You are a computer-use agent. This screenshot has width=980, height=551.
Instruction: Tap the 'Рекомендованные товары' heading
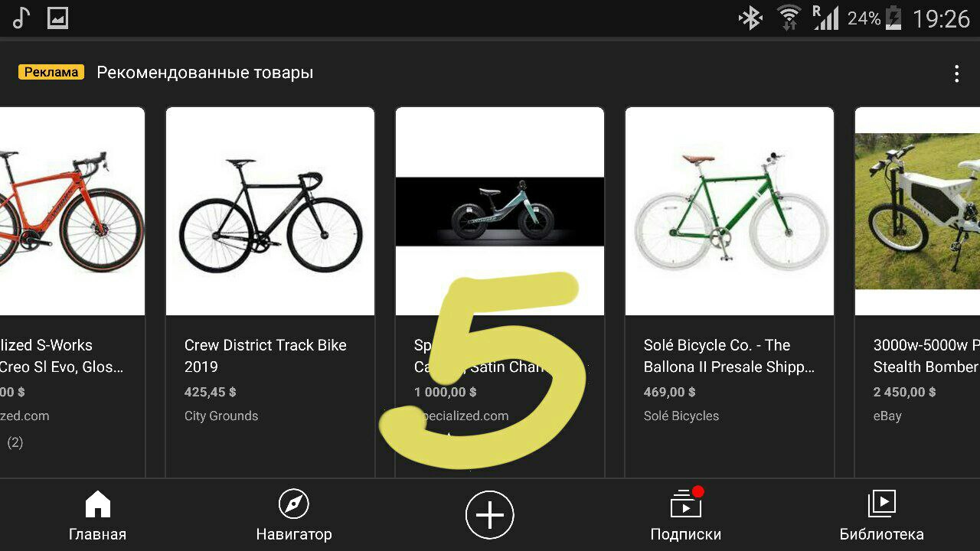pyautogui.click(x=205, y=73)
